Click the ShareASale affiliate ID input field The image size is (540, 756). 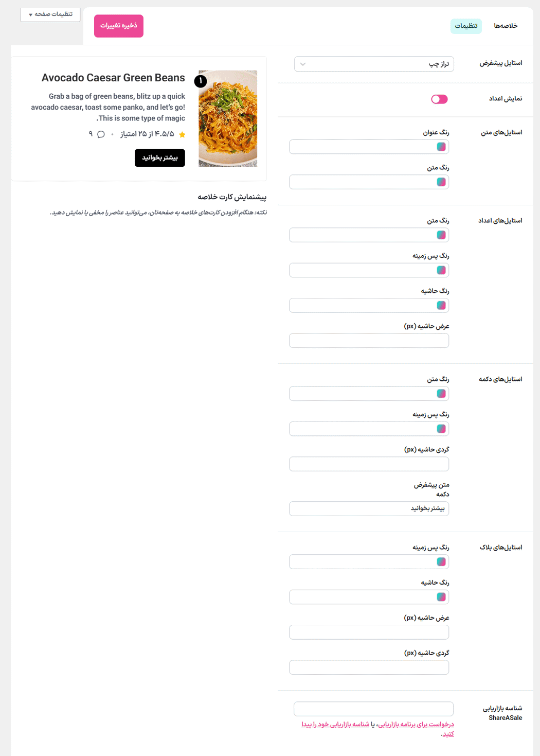[373, 709]
